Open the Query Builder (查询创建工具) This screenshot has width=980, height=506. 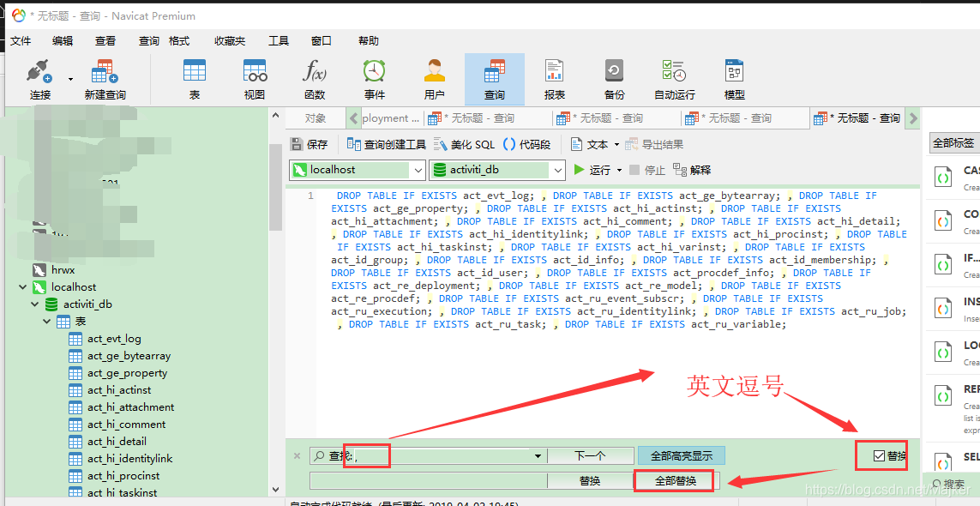[x=386, y=144]
